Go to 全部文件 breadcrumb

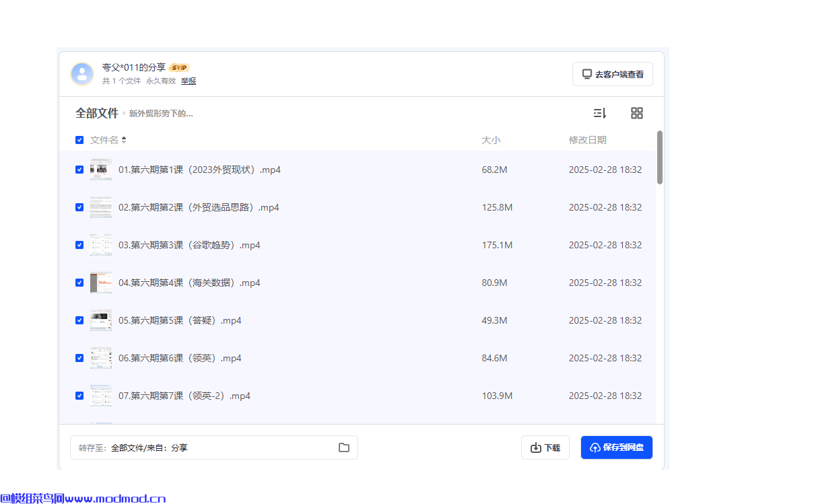(97, 113)
